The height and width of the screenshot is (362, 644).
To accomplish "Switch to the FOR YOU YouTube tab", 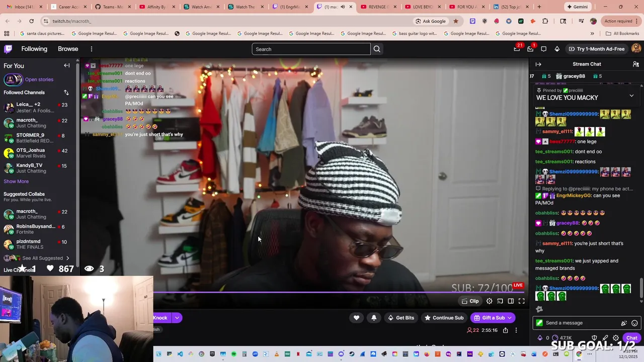I will tap(467, 7).
